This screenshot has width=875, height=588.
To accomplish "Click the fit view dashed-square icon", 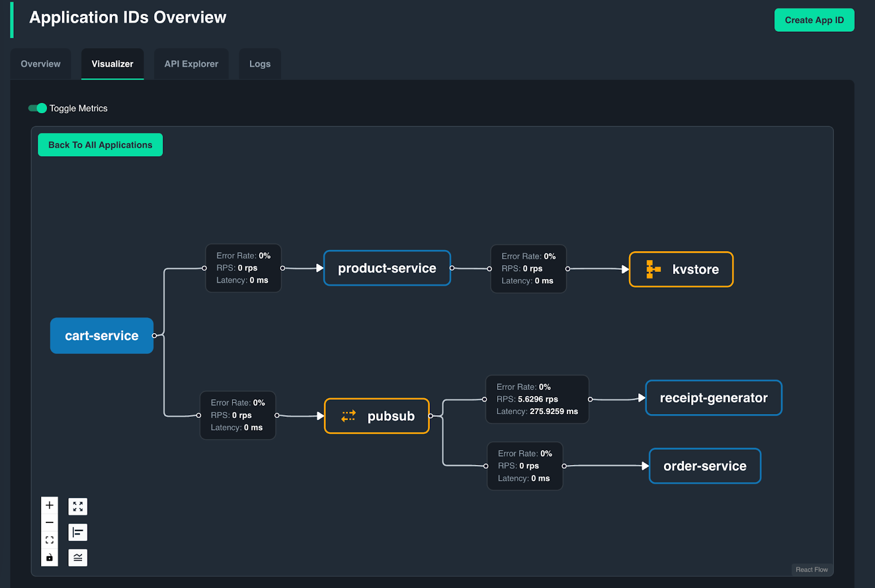I will coord(49,540).
